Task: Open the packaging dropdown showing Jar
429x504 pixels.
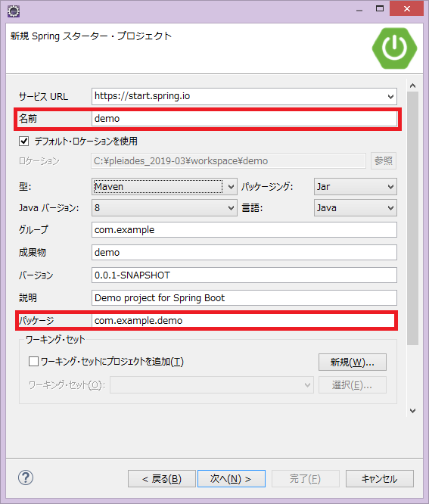Action: coord(355,186)
